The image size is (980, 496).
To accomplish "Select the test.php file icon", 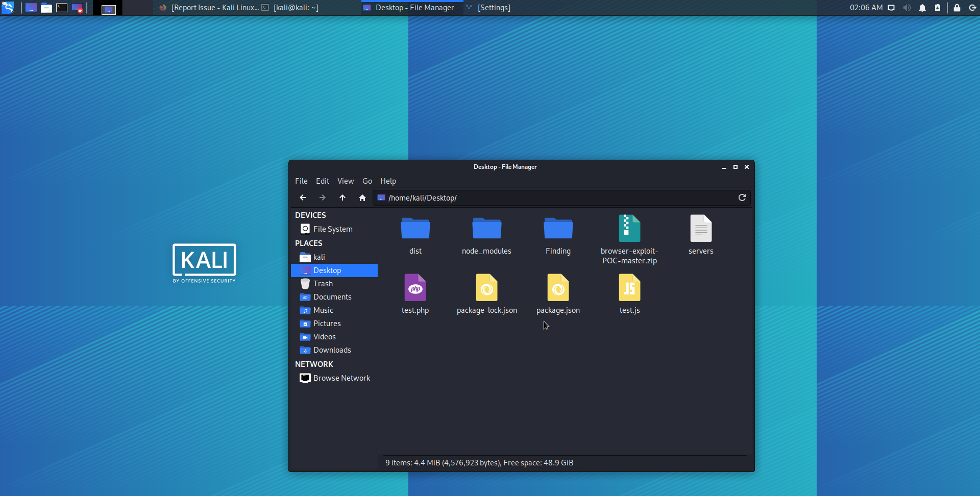I will (x=415, y=288).
